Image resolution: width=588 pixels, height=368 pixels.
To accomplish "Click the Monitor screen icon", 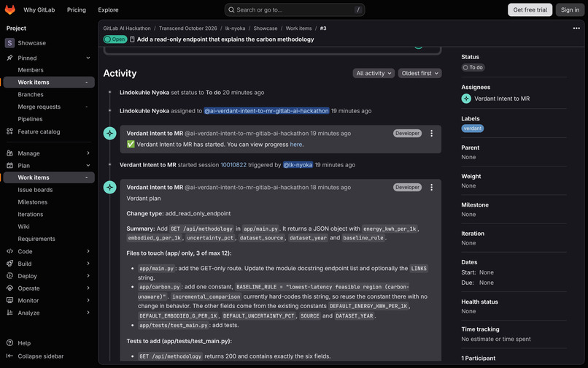I will [x=9, y=300].
